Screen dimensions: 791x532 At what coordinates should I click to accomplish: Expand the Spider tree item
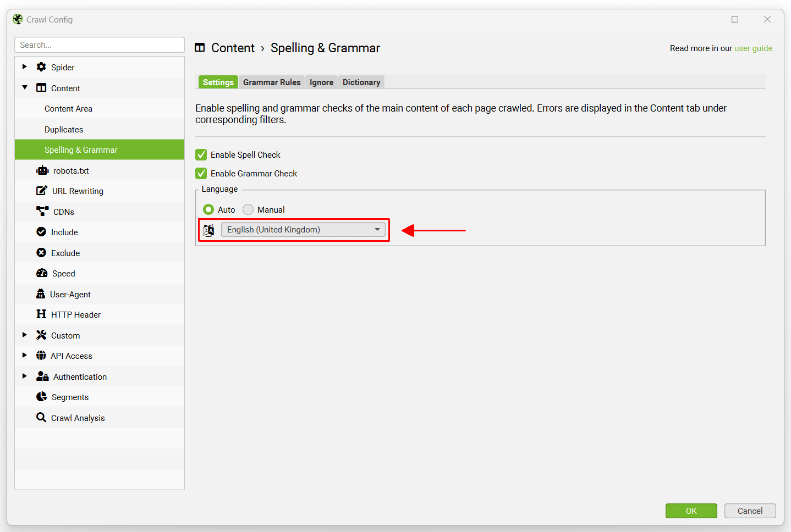24,66
